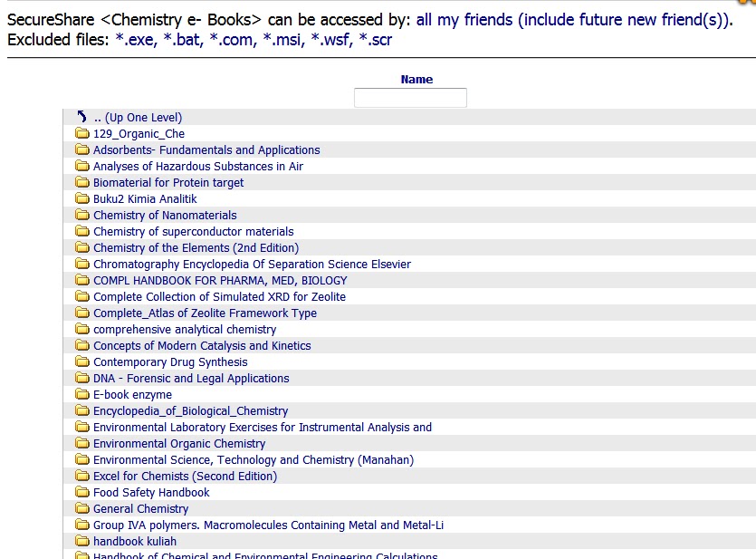This screenshot has height=559, width=756.
Task: Open Adsorbents- Fundamentals and Applications folder
Action: (x=206, y=150)
